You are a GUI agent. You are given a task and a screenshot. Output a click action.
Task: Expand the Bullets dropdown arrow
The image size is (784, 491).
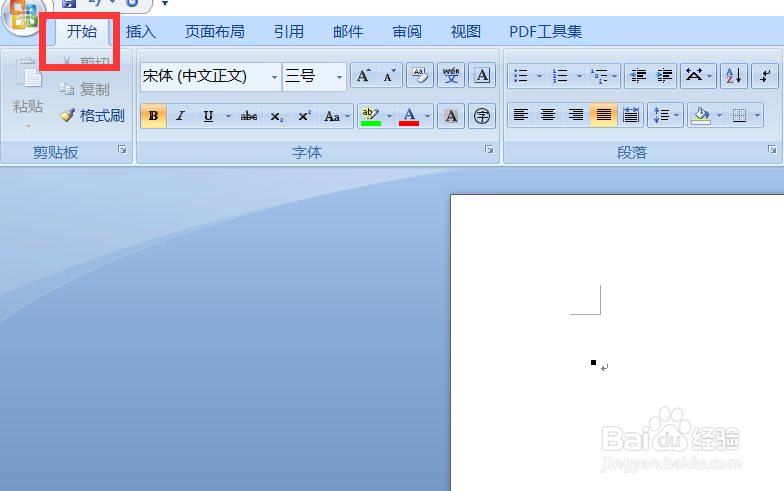[539, 76]
